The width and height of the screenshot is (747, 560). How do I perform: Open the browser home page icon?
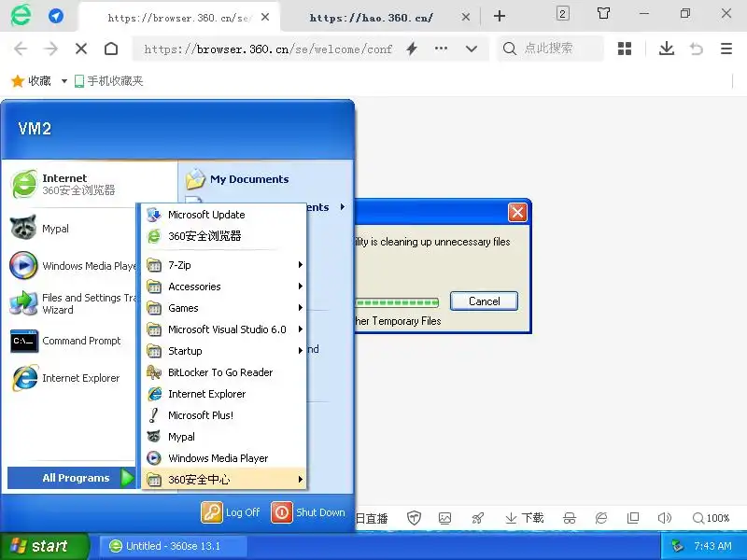111,49
